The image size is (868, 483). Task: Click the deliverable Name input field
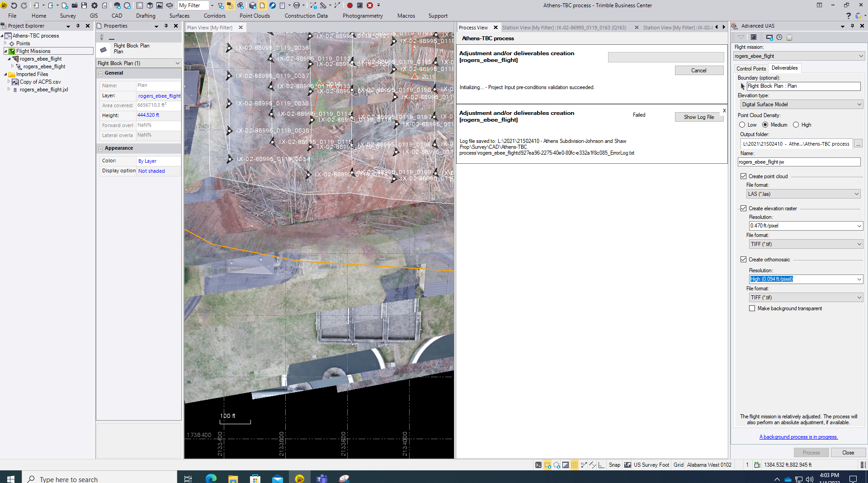(799, 162)
